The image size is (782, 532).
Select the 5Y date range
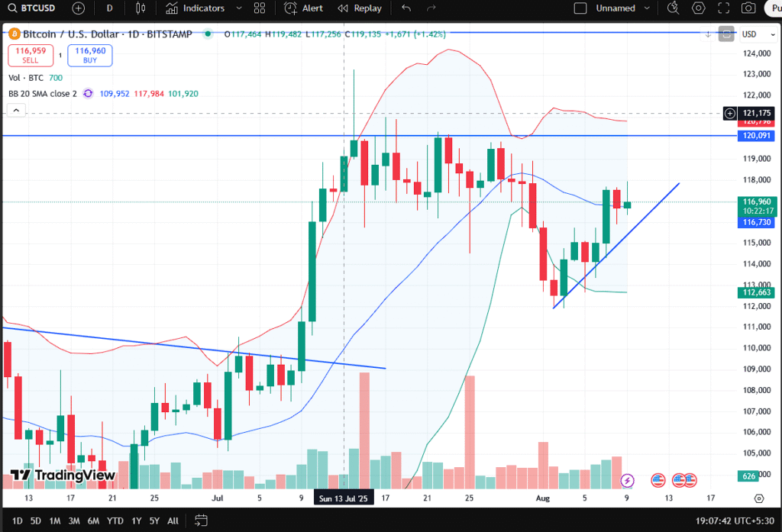154,521
